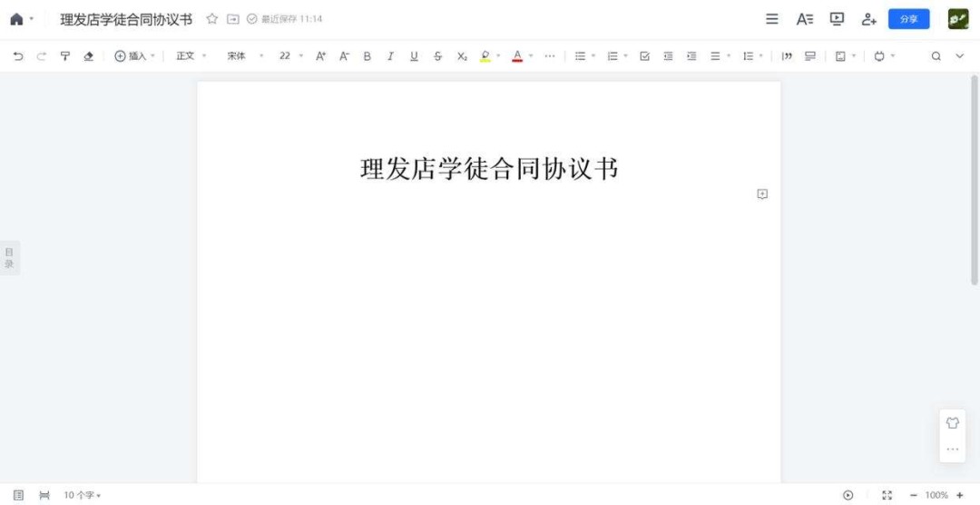Collapse the toolbar with the chevron
Viewport: 980px width, 505px height.
click(960, 56)
